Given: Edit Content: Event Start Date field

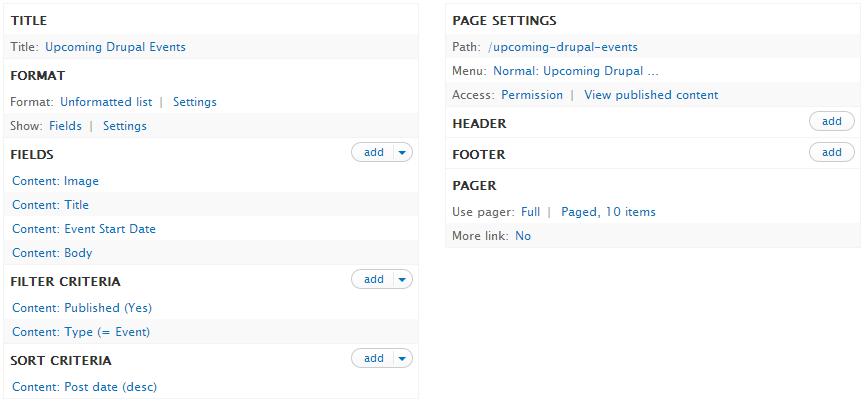Looking at the screenshot, I should click(x=83, y=229).
